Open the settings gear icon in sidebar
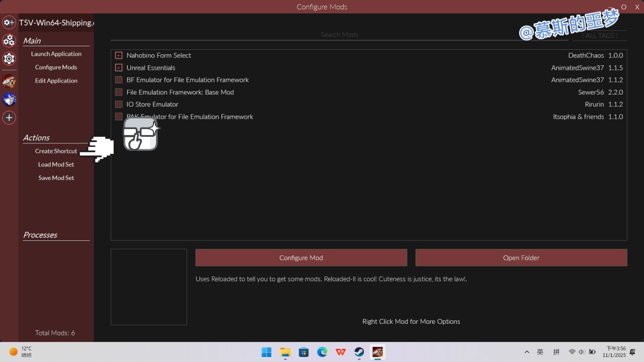 9,58
